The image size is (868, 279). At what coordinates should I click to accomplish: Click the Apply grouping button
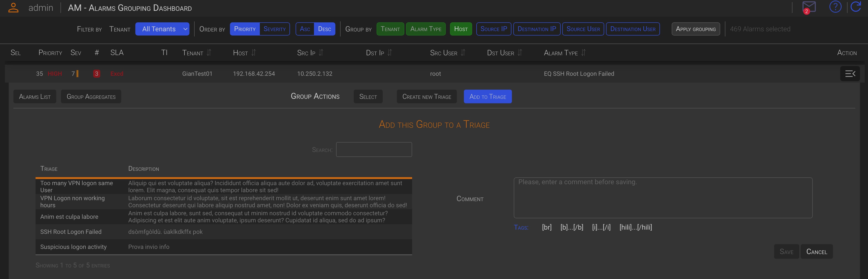tap(695, 29)
